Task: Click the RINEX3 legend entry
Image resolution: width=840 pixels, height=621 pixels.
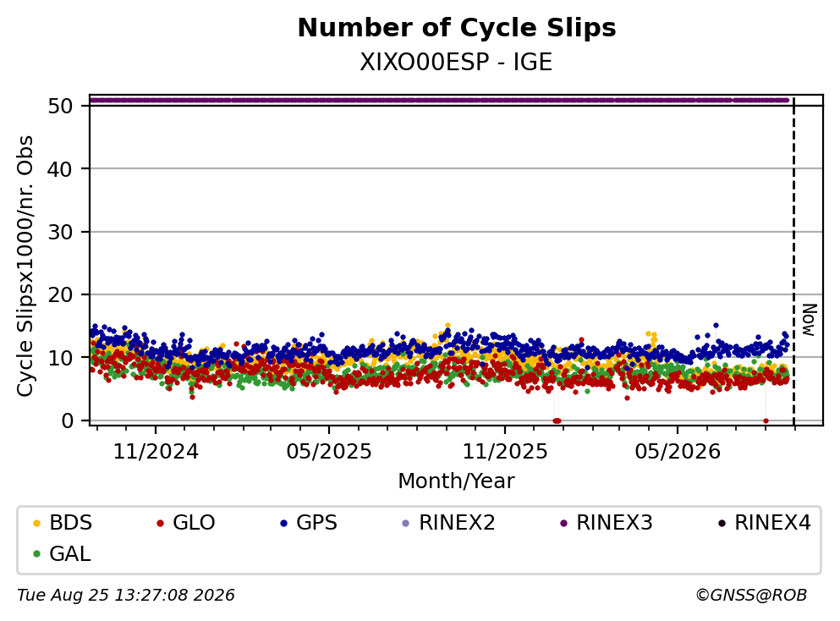Action: pyautogui.click(x=606, y=522)
